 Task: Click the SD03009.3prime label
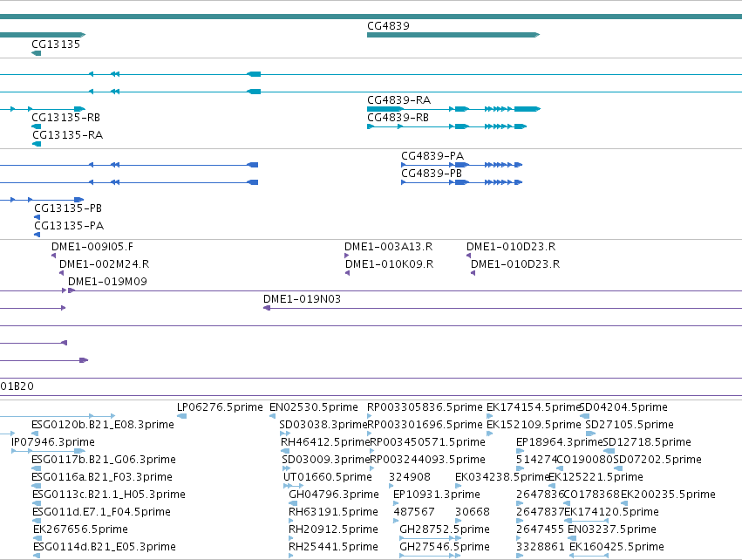coord(325,460)
